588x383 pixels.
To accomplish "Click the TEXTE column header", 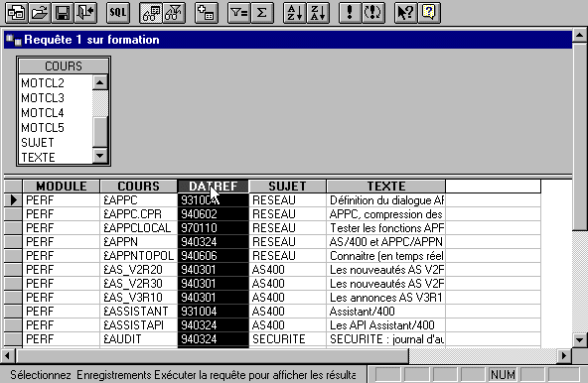I will click(385, 186).
